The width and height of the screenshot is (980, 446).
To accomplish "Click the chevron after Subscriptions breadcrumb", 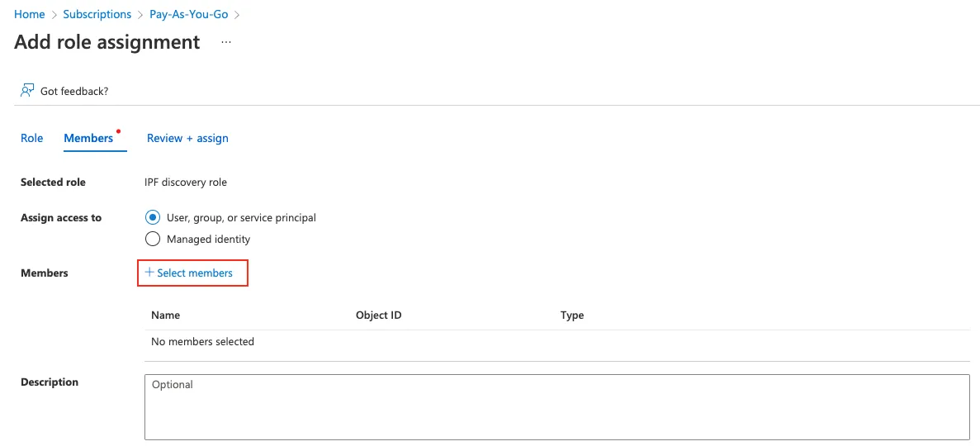I will tap(140, 15).
